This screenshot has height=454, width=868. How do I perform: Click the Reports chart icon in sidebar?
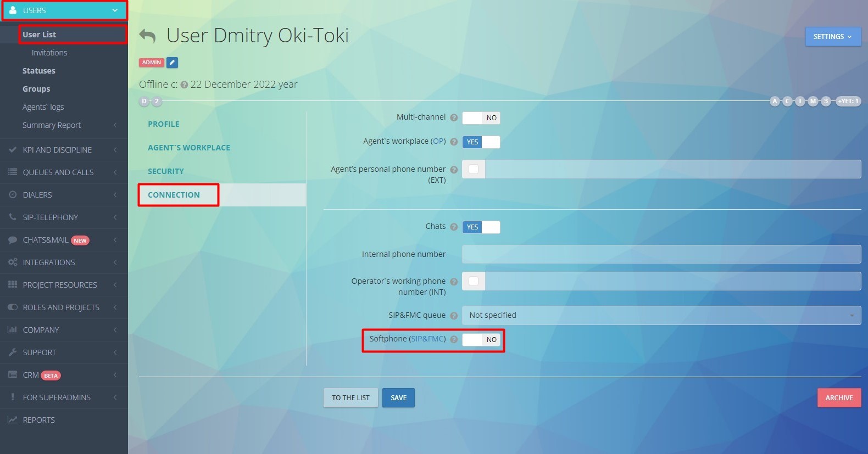(12, 420)
